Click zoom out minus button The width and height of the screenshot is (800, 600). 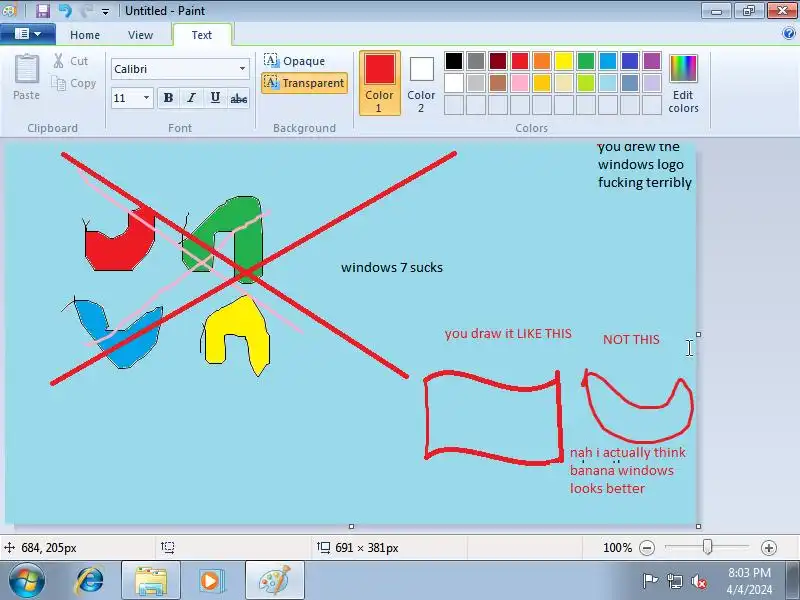(x=647, y=548)
